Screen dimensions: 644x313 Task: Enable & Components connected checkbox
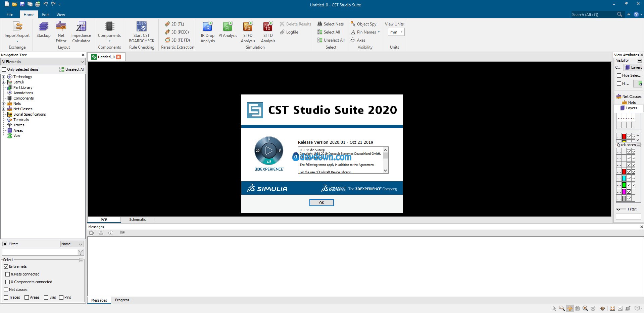pos(8,282)
